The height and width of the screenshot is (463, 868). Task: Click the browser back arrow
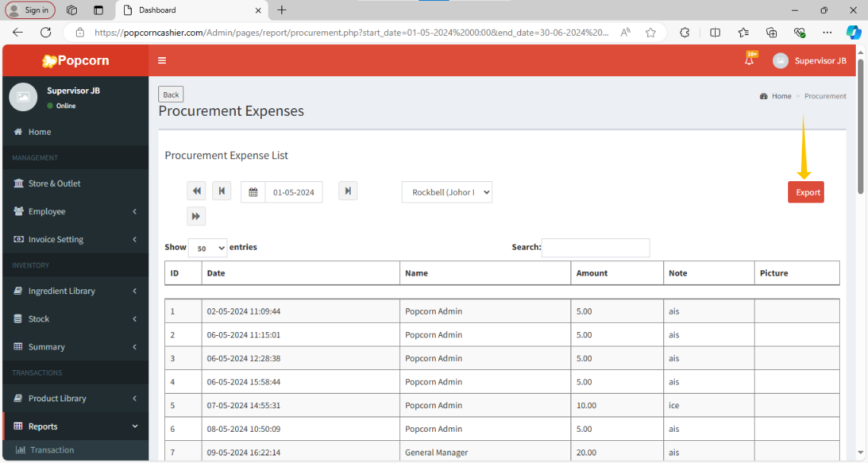tap(17, 33)
